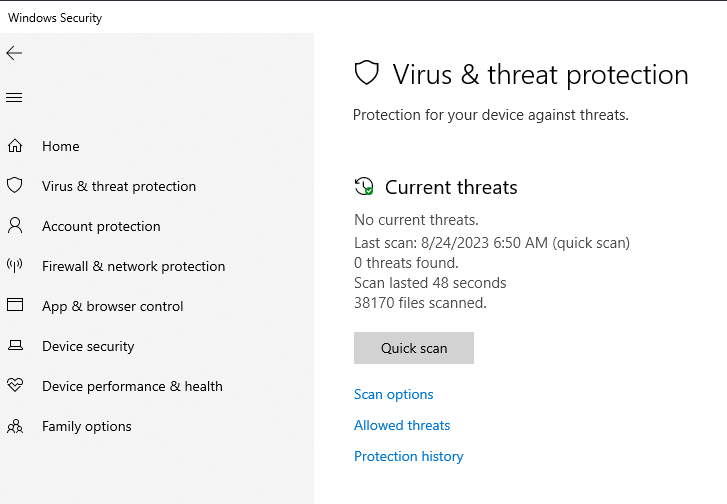Click the Family options people icon

(x=15, y=426)
